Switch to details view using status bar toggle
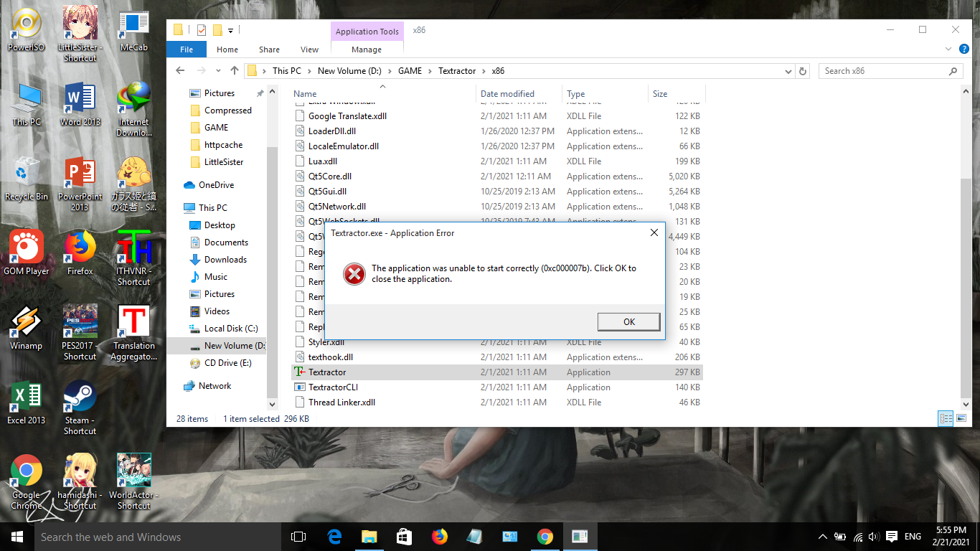 point(946,418)
